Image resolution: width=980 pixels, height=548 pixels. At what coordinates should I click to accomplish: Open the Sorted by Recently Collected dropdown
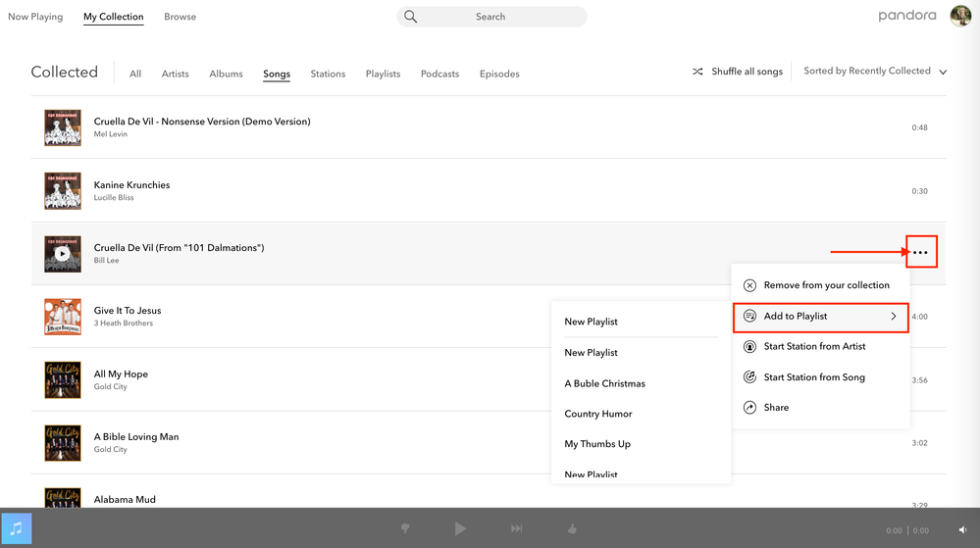point(874,72)
